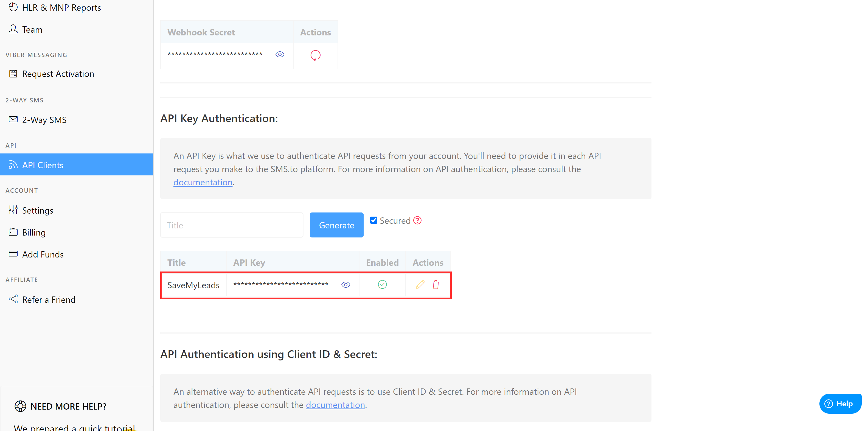Click the API Clients signal icon
The width and height of the screenshot is (868, 431).
[13, 165]
